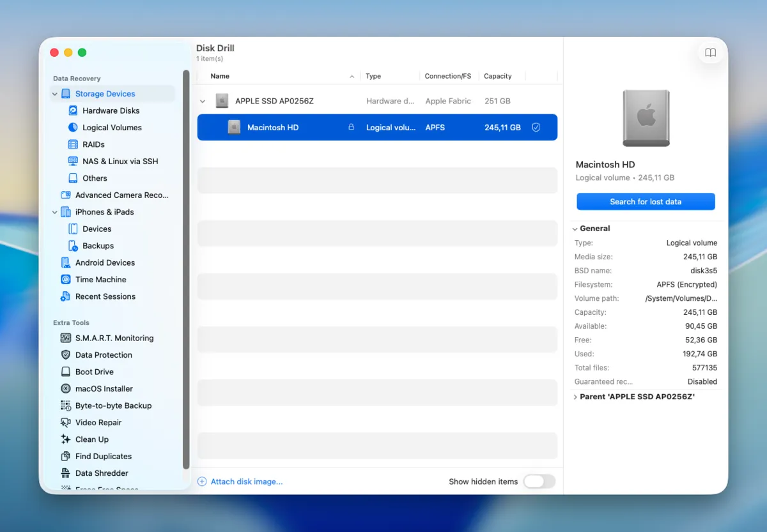The height and width of the screenshot is (532, 767).
Task: Click the Volume path value
Action: click(681, 298)
